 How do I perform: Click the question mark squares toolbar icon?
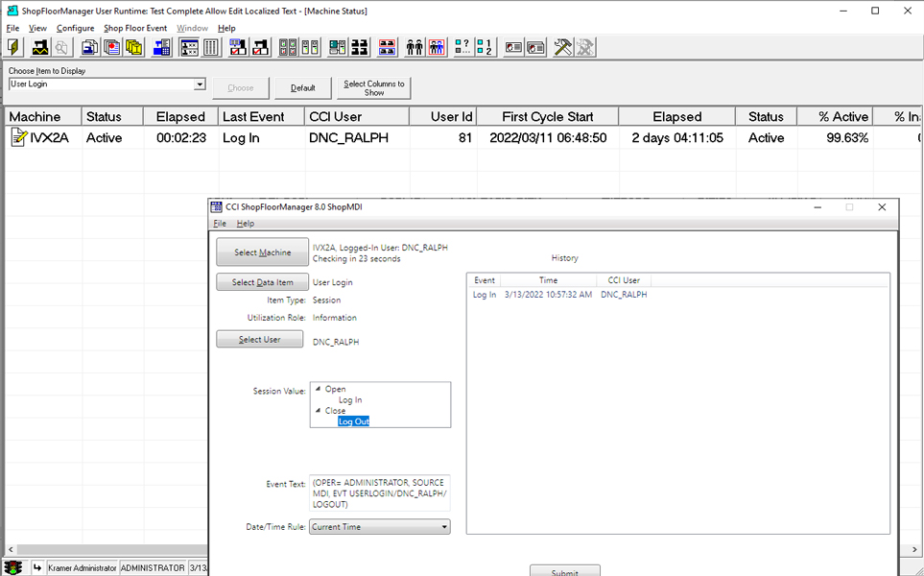[463, 47]
